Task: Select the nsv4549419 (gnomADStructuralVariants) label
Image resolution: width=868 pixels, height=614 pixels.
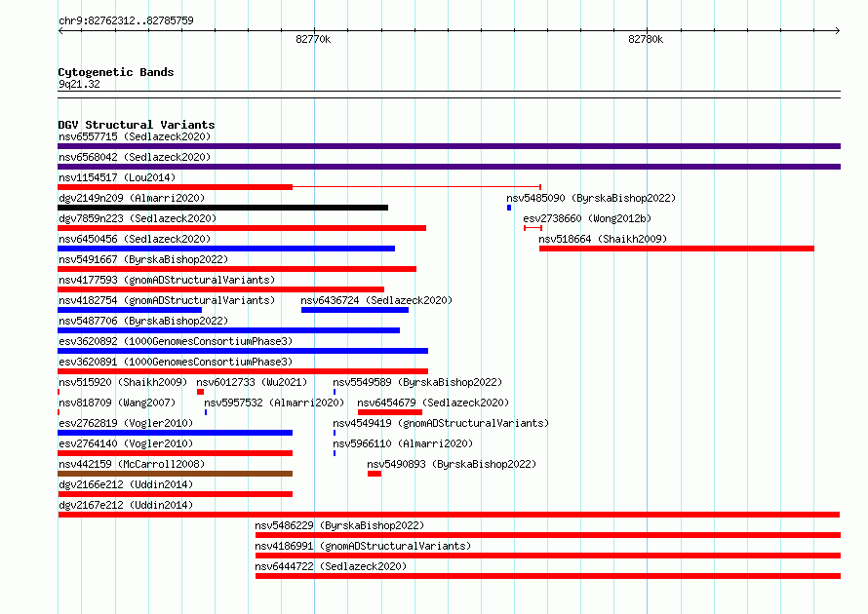Action: tap(441, 423)
